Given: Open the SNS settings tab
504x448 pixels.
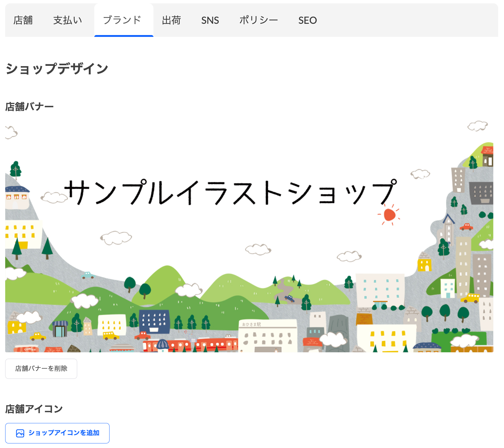Looking at the screenshot, I should [210, 20].
